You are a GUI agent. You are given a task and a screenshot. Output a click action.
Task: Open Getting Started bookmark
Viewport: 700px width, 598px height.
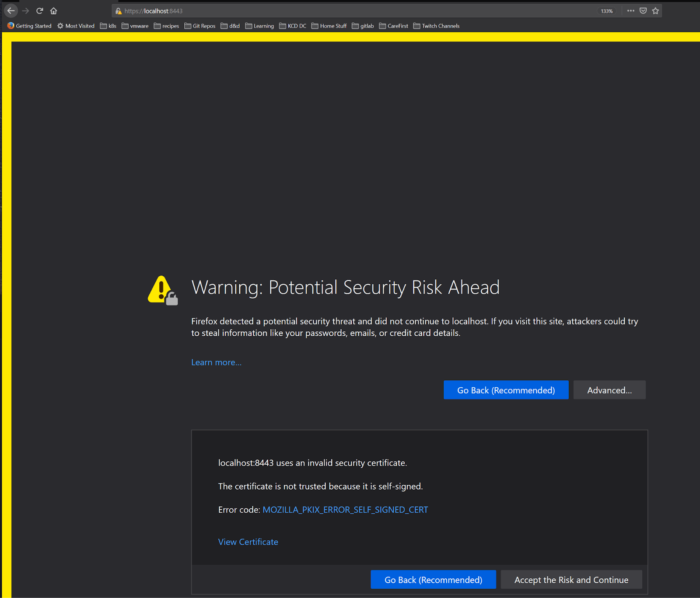29,26
